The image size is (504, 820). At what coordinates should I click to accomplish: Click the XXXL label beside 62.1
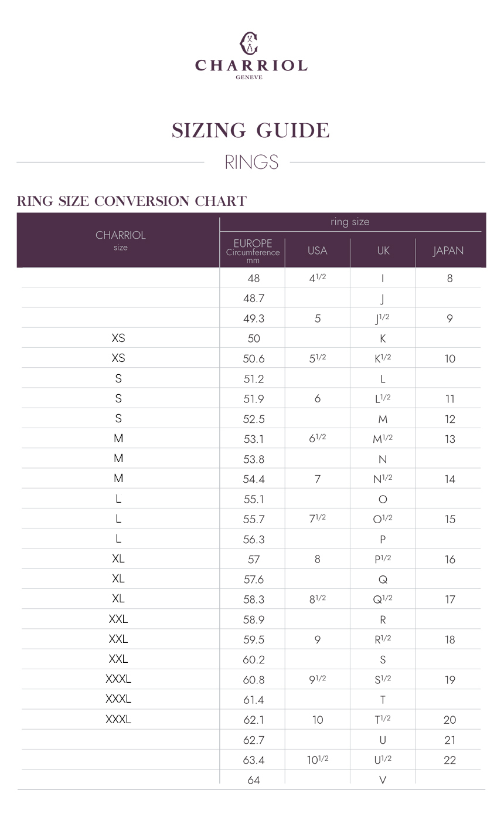[118, 719]
